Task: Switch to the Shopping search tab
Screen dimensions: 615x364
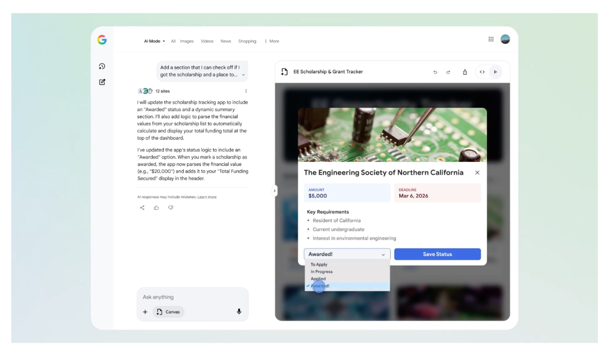Action: 247,41
